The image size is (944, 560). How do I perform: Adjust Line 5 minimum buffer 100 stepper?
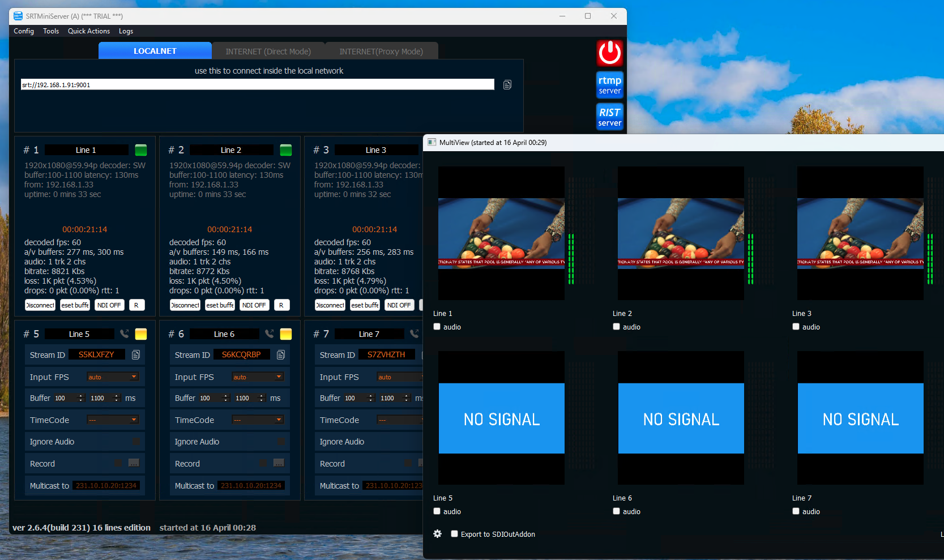(81, 398)
